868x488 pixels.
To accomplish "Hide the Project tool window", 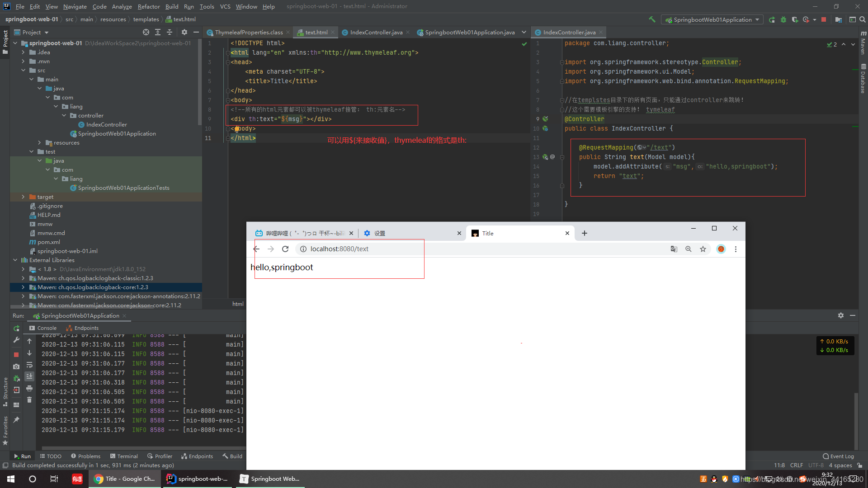I will (x=196, y=32).
